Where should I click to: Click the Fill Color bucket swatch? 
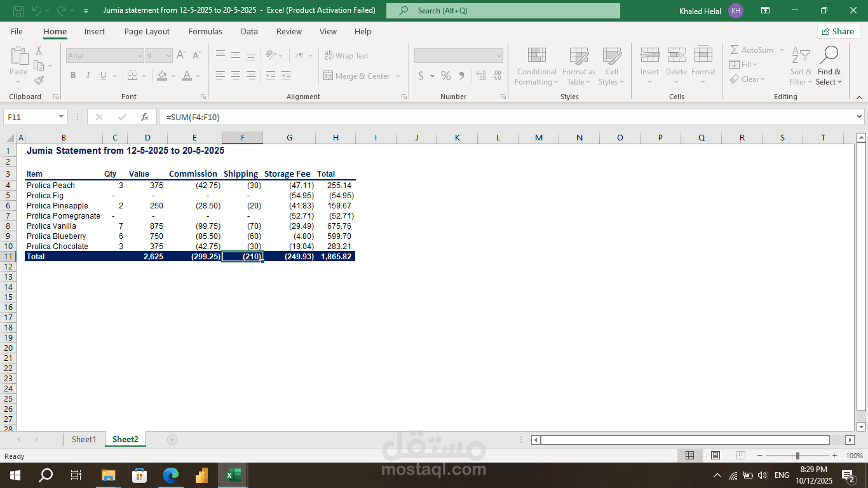click(162, 76)
